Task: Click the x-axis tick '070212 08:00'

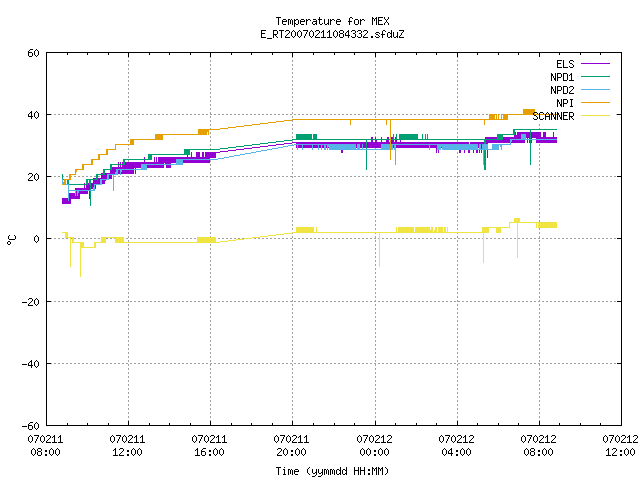Action: [x=538, y=446]
